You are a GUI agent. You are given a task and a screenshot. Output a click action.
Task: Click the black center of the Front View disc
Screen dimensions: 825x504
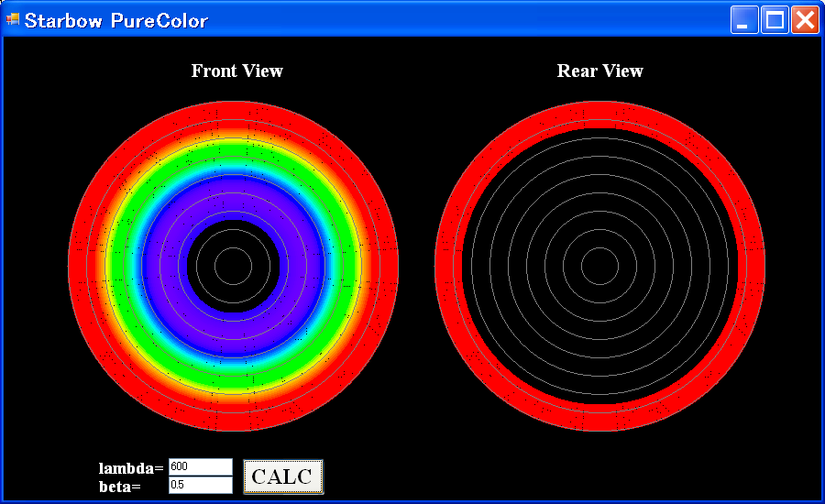pos(233,266)
